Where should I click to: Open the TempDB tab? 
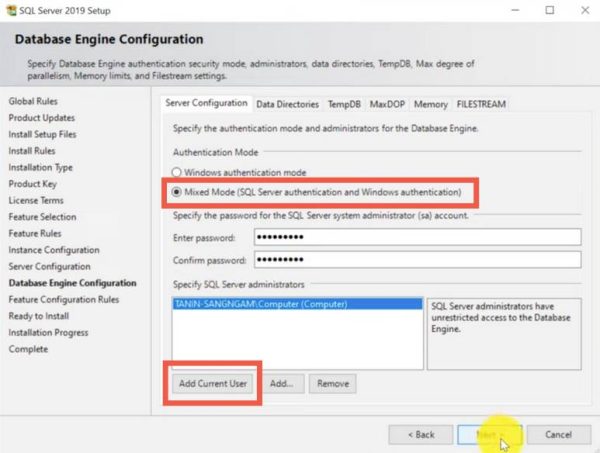tap(344, 104)
